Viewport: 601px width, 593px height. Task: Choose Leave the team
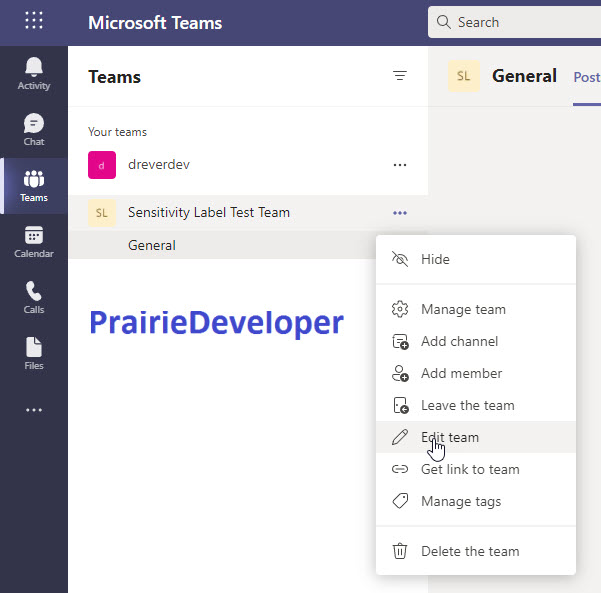pyautogui.click(x=476, y=405)
